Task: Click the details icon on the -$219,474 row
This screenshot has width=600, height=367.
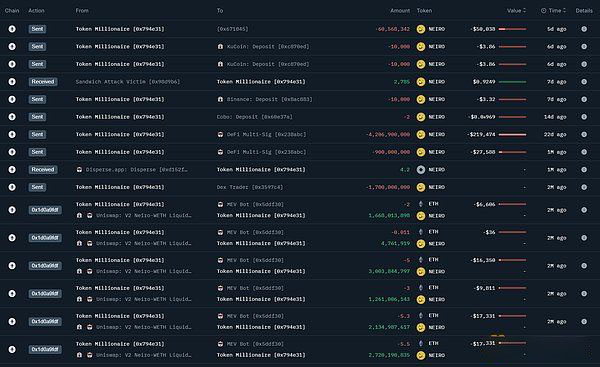Action: pyautogui.click(x=584, y=134)
